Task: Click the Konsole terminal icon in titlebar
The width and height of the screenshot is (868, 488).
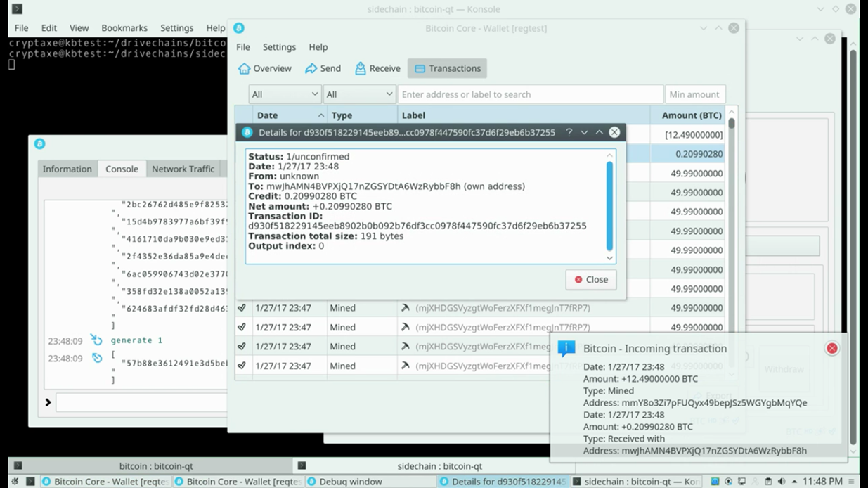Action: [x=17, y=9]
